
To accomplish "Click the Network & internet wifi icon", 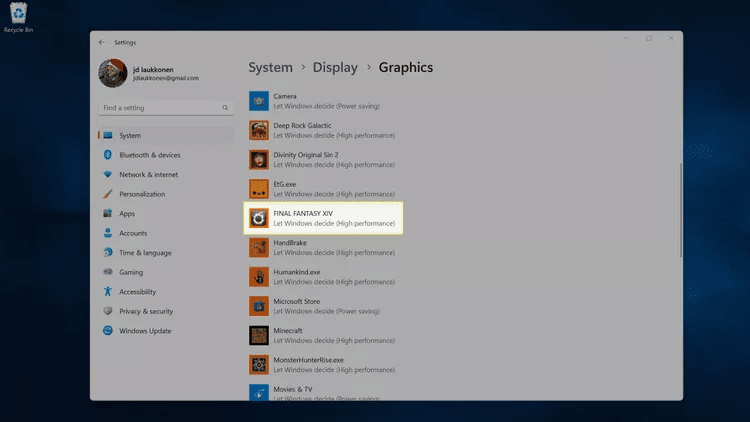I will (108, 174).
